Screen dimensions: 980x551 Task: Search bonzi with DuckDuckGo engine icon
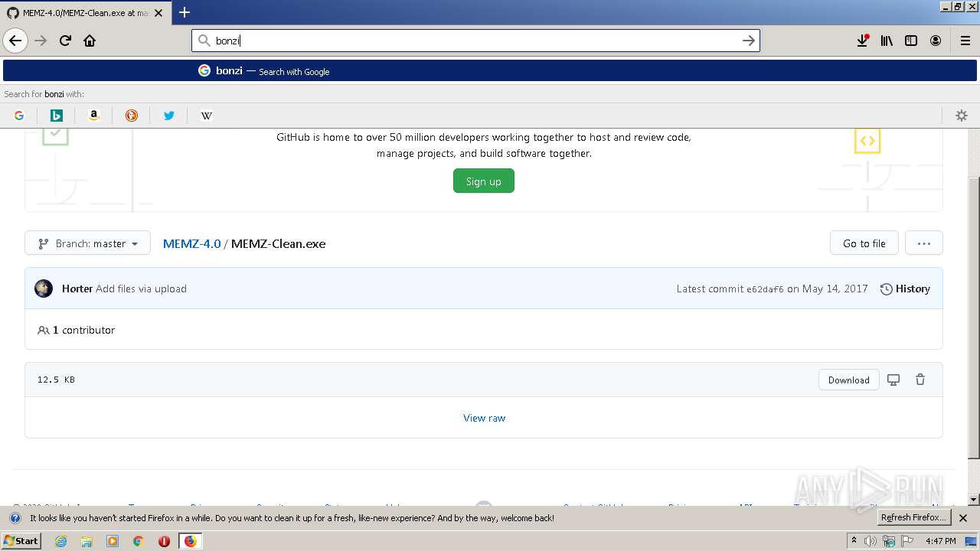[132, 116]
